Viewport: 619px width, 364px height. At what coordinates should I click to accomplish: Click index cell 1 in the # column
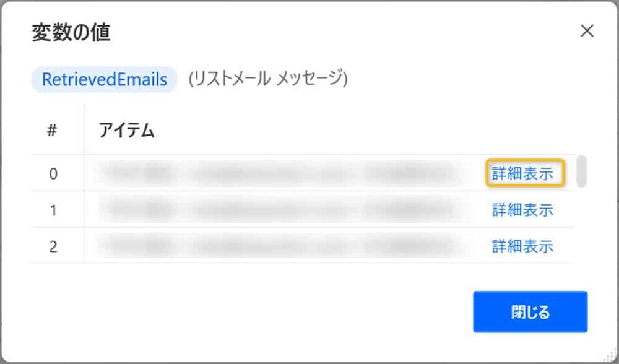click(x=53, y=210)
